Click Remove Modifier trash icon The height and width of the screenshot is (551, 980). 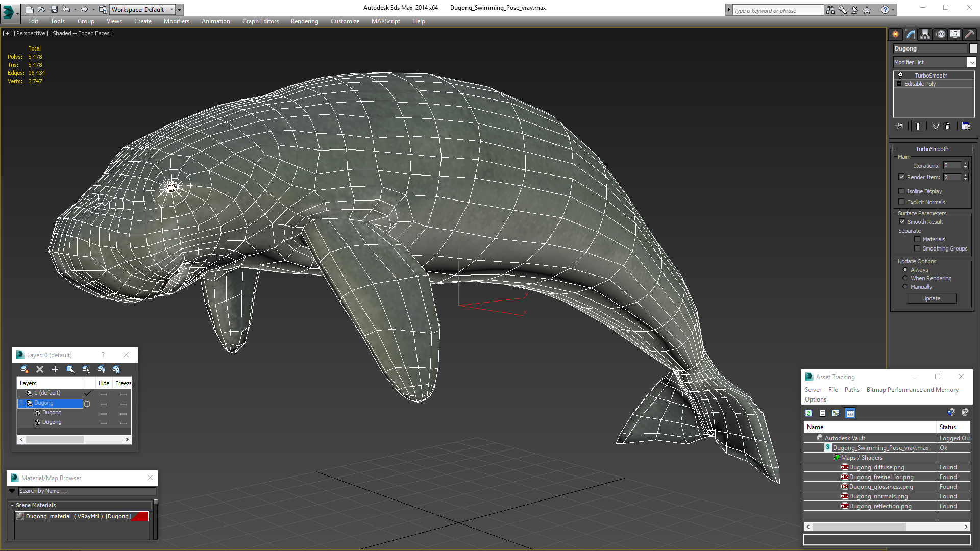click(948, 126)
